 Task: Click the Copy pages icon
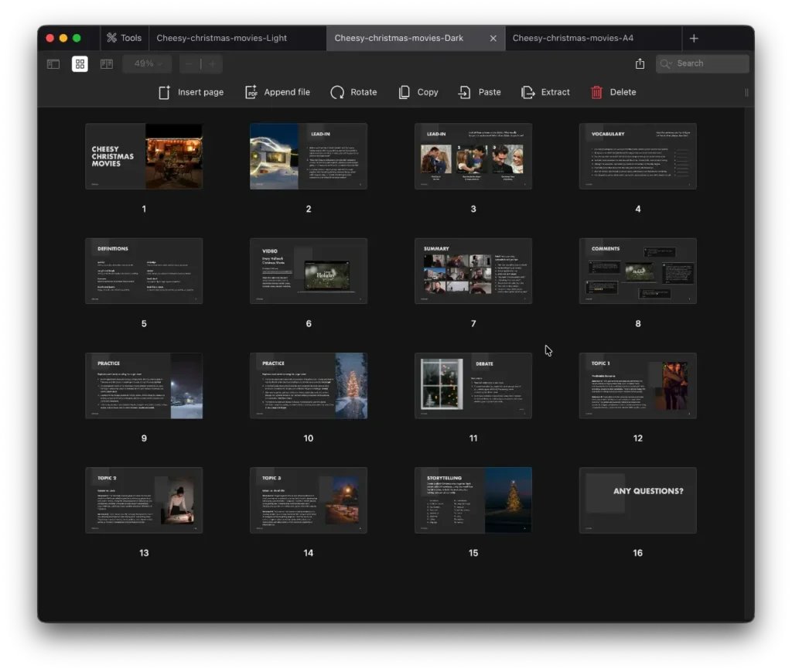tap(405, 92)
